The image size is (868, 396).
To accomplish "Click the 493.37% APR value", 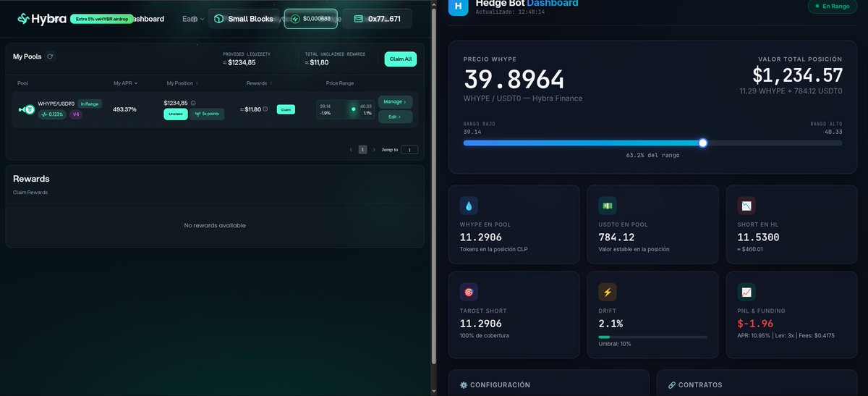I will click(x=124, y=109).
